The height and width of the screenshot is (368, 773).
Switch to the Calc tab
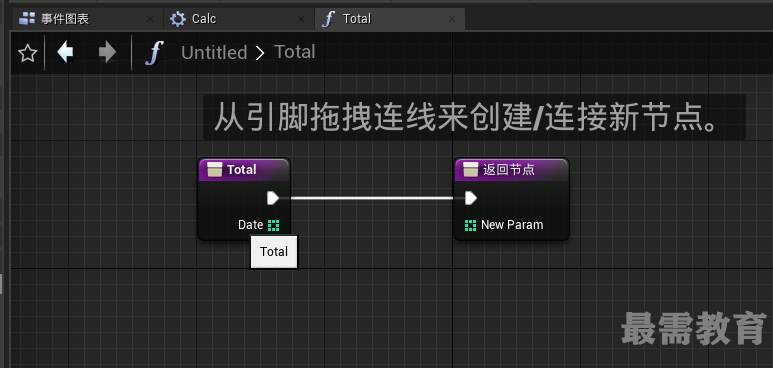tap(239, 19)
